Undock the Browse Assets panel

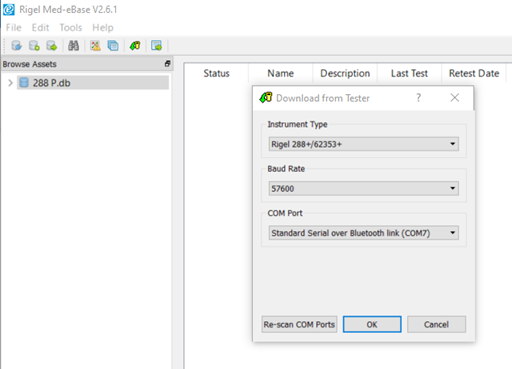click(167, 64)
